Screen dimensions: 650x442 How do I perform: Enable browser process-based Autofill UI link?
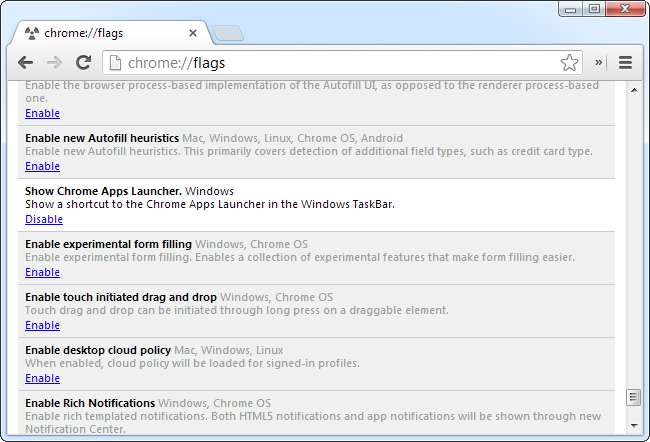42,113
